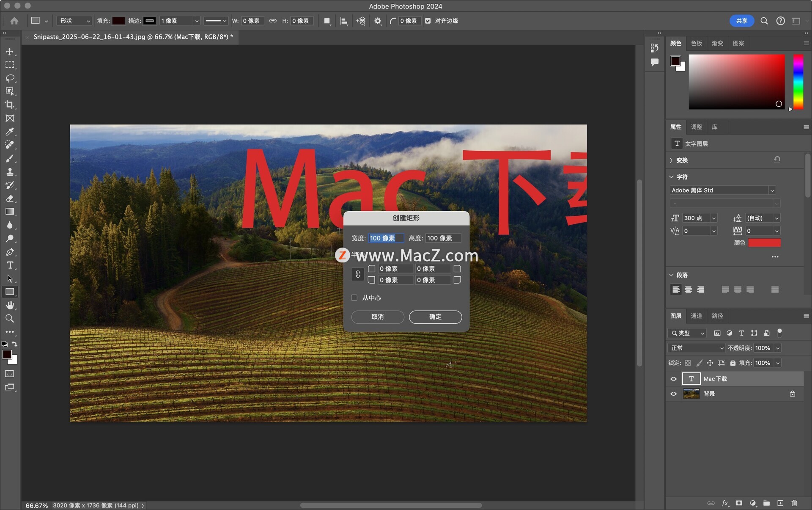Open the 形状 tool mode dropdown
This screenshot has height=510, width=812.
pyautogui.click(x=74, y=21)
